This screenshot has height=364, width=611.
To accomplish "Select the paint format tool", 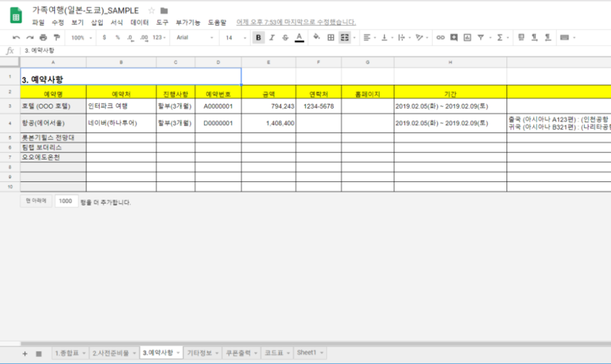I will click(x=57, y=37).
